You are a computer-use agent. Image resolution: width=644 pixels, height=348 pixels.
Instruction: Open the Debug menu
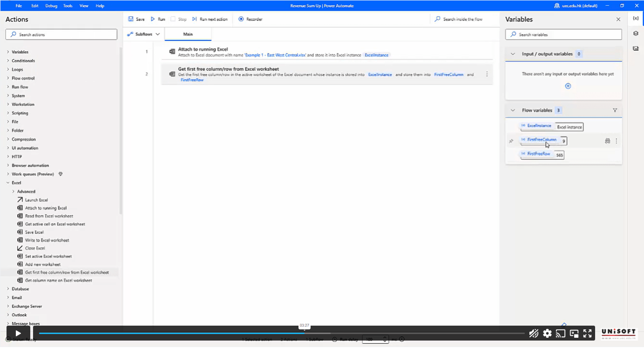[51, 6]
